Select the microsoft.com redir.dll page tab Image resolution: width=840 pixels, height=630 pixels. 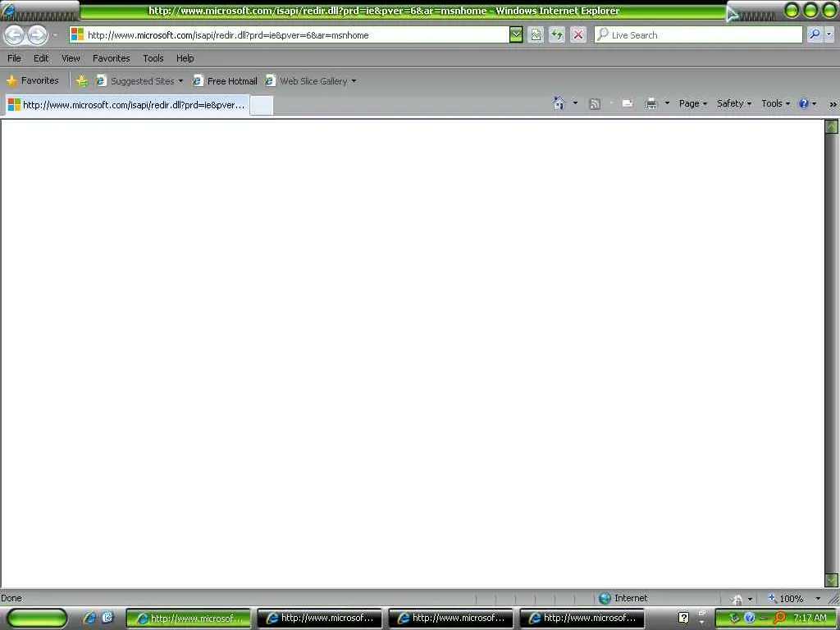pyautogui.click(x=127, y=105)
